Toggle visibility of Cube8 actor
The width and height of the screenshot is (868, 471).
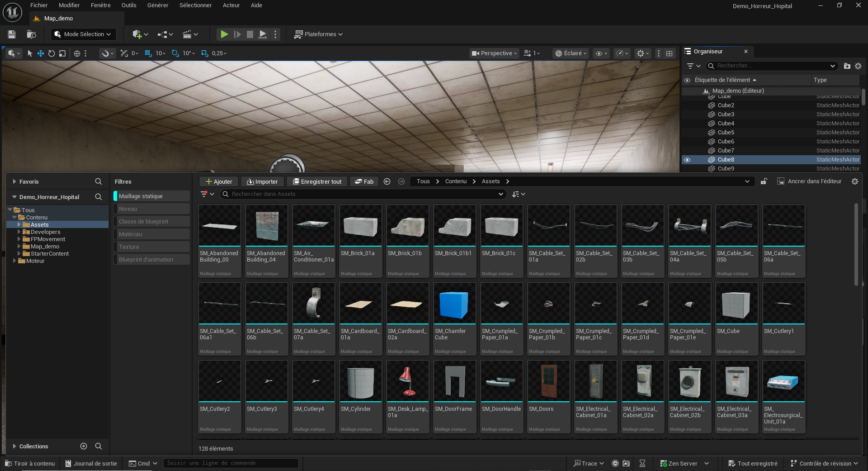point(687,160)
